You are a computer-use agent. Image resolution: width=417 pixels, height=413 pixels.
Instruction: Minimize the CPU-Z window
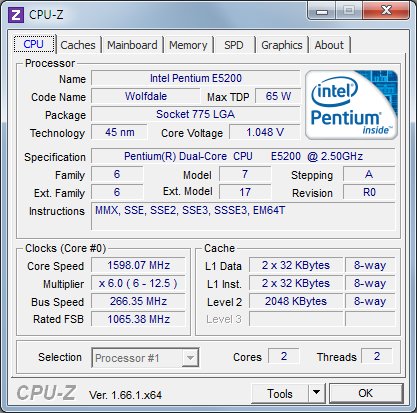[322, 11]
